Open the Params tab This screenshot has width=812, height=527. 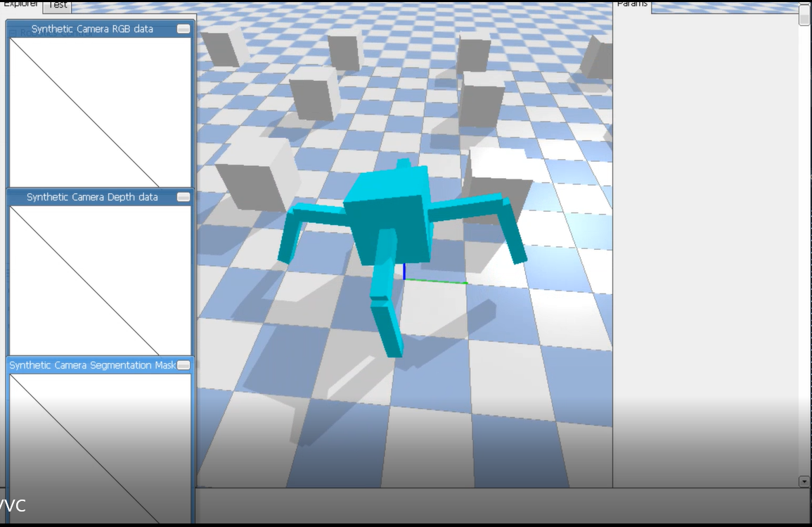[632, 4]
